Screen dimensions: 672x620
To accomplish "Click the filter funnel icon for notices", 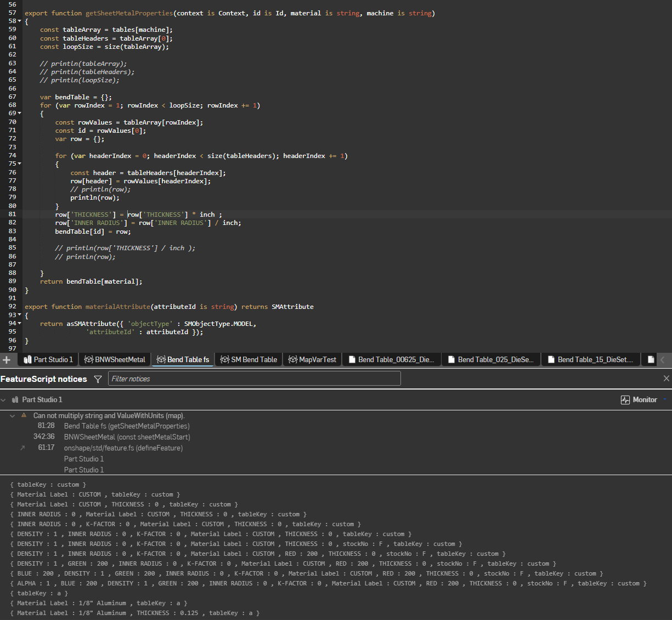I will pyautogui.click(x=98, y=379).
